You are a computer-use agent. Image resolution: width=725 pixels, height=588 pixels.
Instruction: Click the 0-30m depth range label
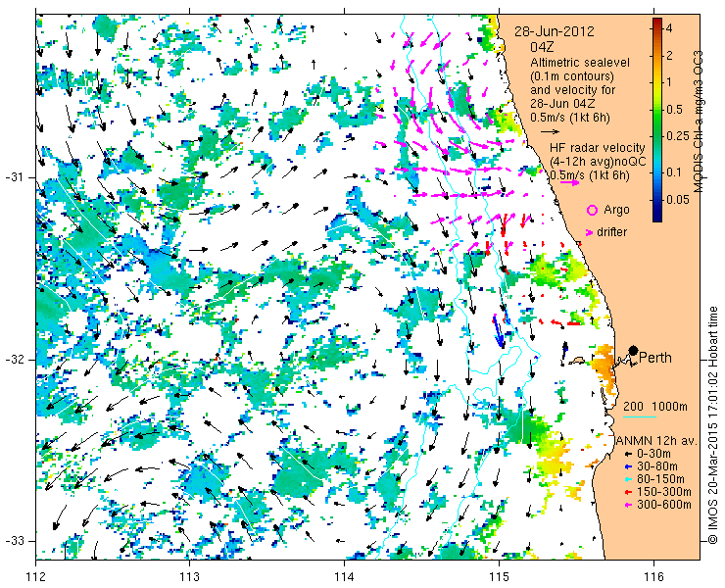[x=653, y=455]
